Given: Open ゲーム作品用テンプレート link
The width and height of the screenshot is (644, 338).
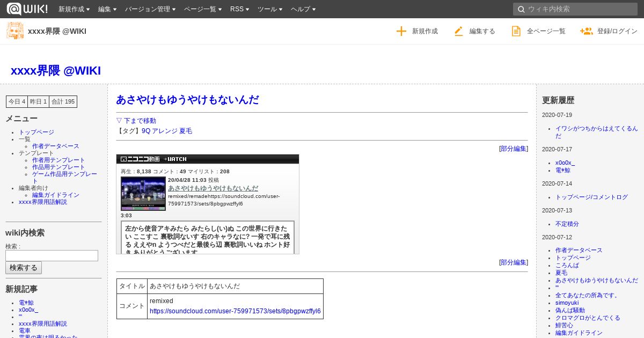Looking at the screenshot, I should pos(64,177).
